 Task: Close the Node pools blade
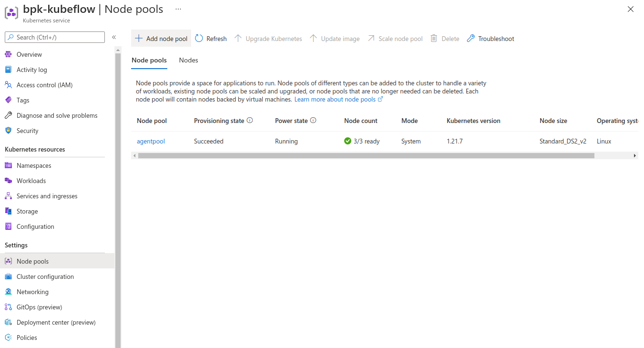(631, 9)
